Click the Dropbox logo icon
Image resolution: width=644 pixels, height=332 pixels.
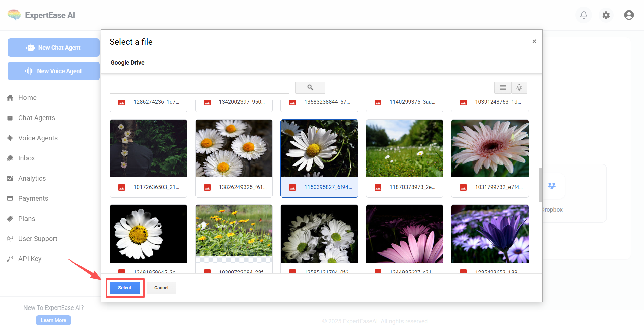pyautogui.click(x=552, y=186)
